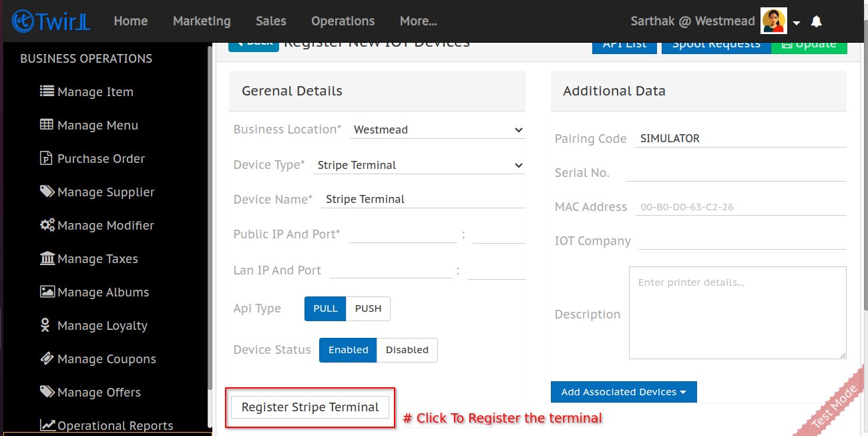The width and height of the screenshot is (868, 436).
Task: Click the Manage Modifier gears icon
Action: tap(47, 225)
